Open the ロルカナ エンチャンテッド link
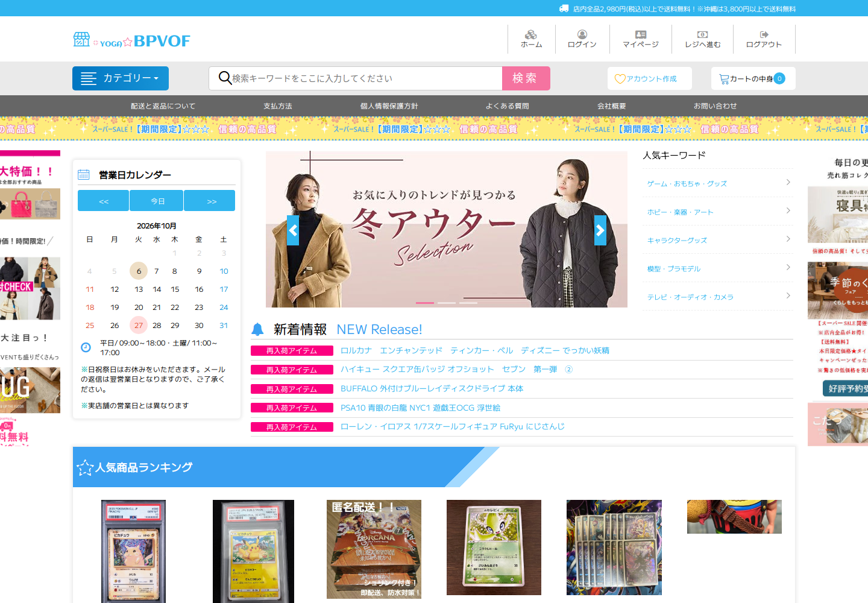 click(475, 350)
